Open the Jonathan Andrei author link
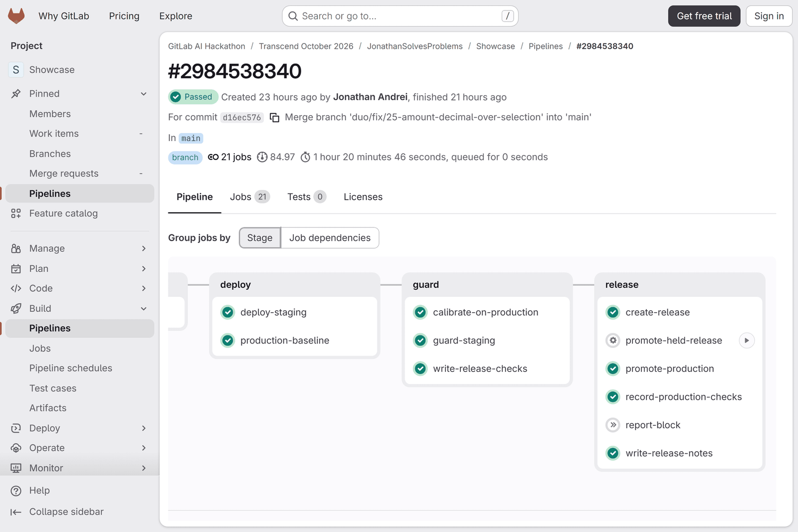The image size is (798, 532). tap(370, 97)
